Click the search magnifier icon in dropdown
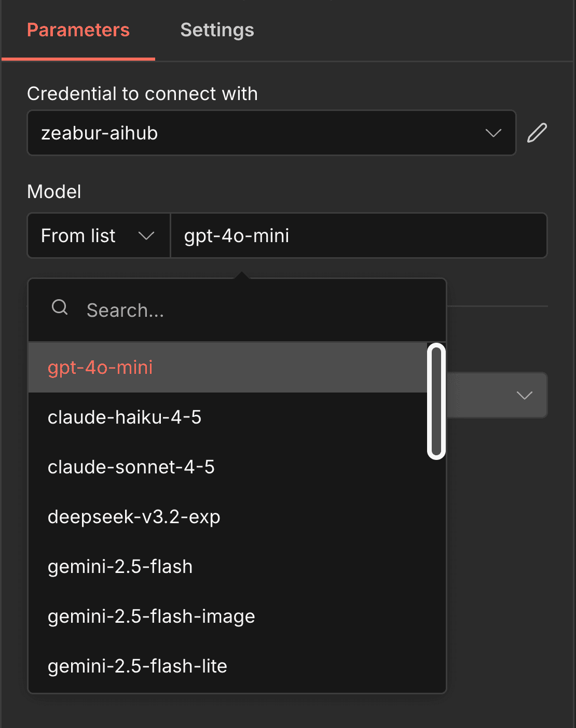The width and height of the screenshot is (576, 728). 59,307
